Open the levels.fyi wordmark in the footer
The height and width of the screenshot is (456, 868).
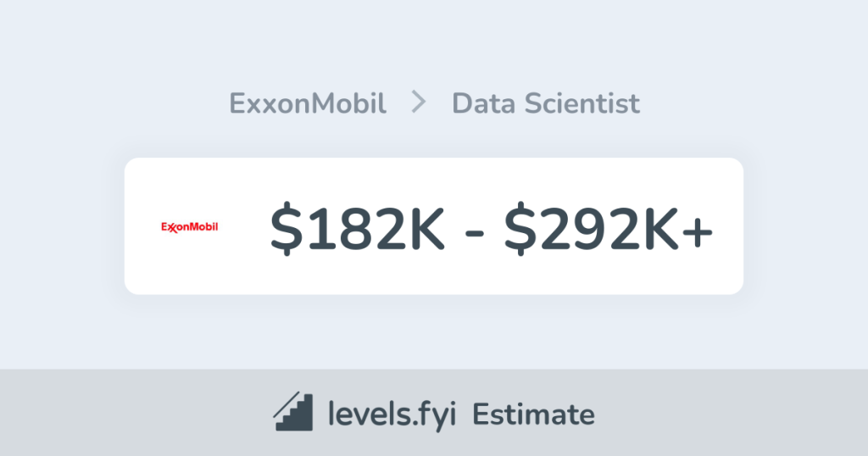click(x=391, y=414)
